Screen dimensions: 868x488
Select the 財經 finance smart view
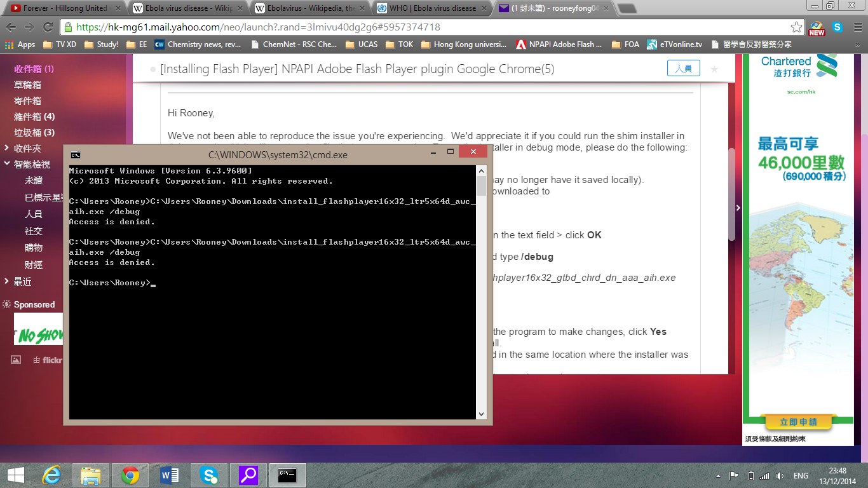coord(34,264)
